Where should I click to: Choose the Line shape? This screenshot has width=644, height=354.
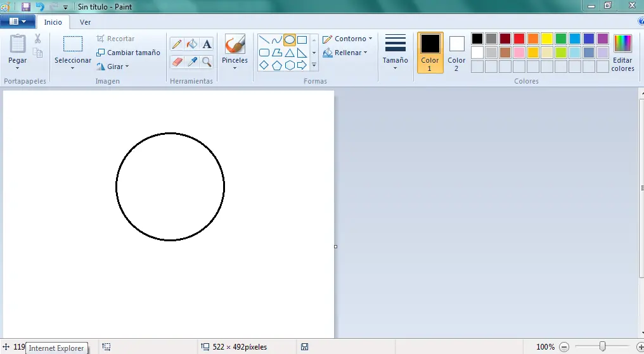point(264,40)
